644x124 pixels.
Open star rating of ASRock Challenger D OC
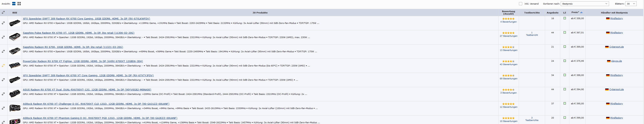(508, 104)
